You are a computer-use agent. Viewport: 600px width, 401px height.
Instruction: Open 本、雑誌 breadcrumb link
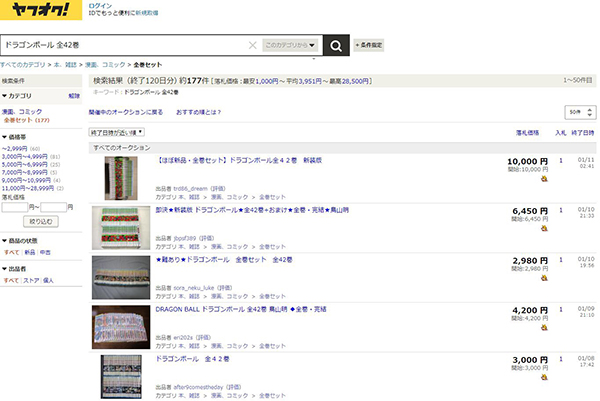pyautogui.click(x=65, y=65)
